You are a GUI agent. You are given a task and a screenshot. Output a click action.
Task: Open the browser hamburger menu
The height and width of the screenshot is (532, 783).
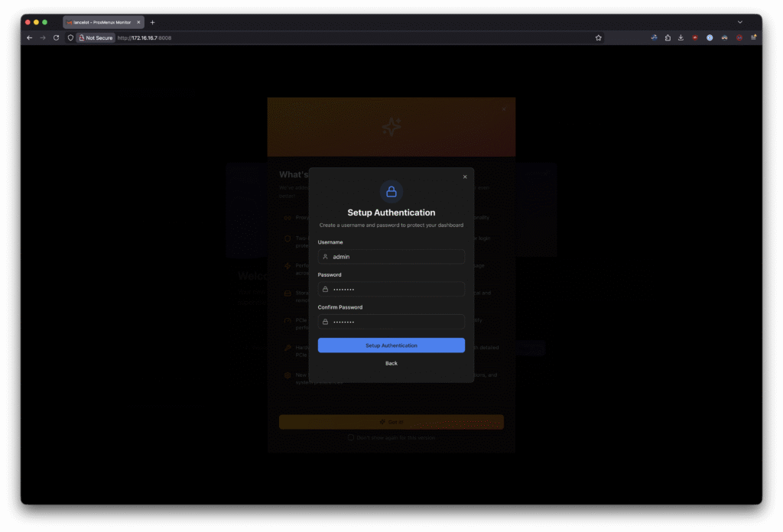point(754,37)
